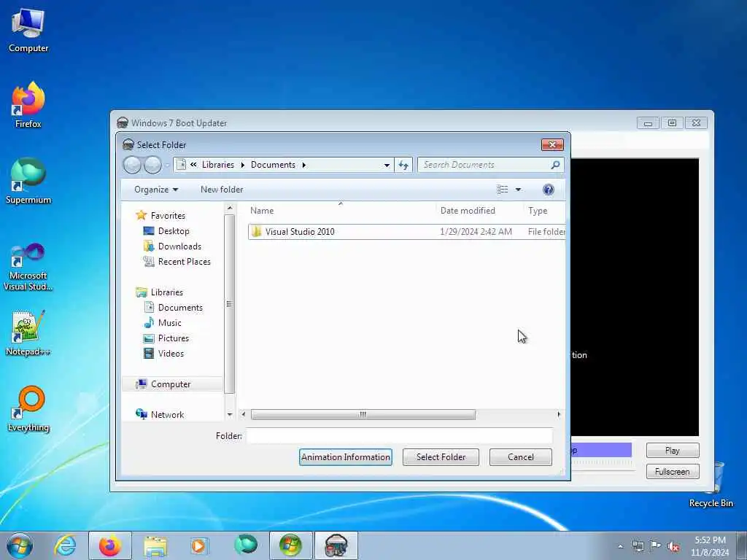Viewport: 747px width, 560px height.
Task: Open the Everything desktop shortcut
Action: click(28, 408)
